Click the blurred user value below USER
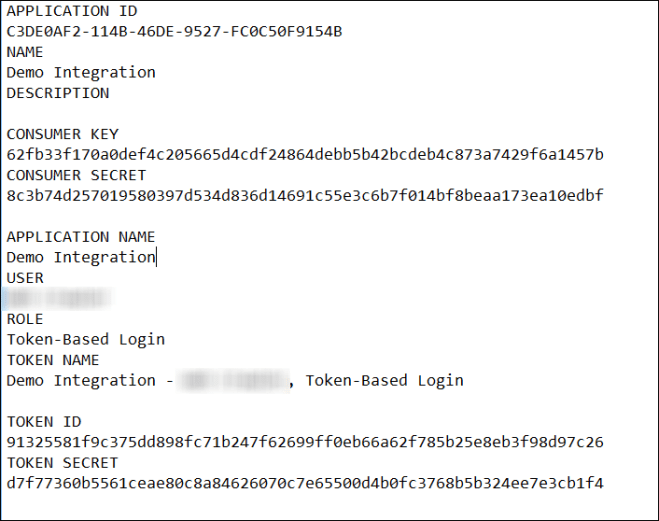This screenshot has width=659, height=521. pyautogui.click(x=57, y=298)
